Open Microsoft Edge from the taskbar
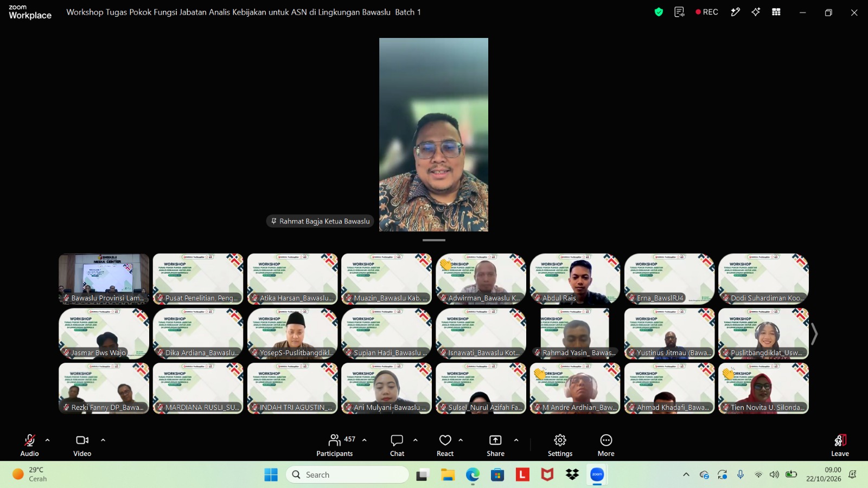This screenshot has height=488, width=868. (473, 475)
